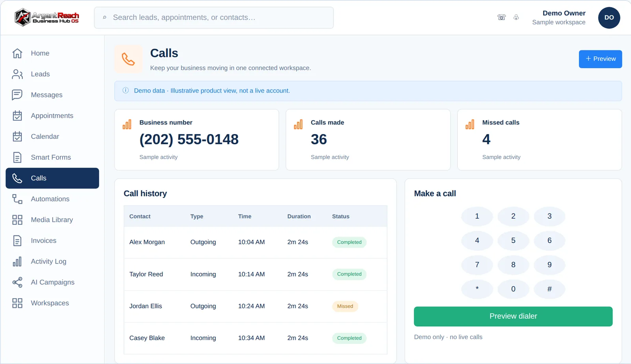Click the magnifier icon in the search bar

click(105, 17)
